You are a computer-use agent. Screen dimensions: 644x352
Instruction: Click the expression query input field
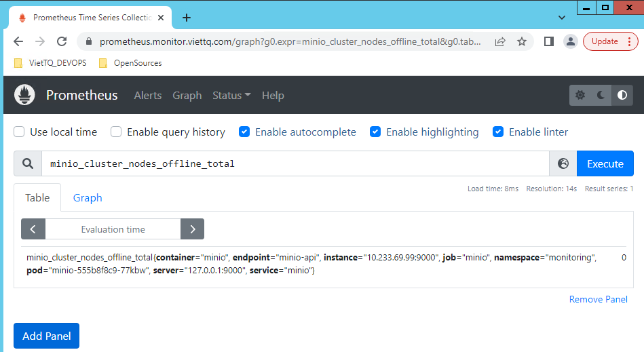(x=295, y=163)
